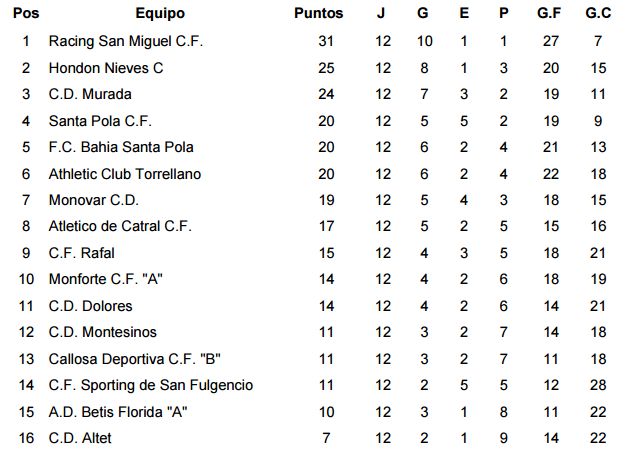The image size is (640, 460).
Task: Select the Pos column header
Action: click(x=26, y=14)
